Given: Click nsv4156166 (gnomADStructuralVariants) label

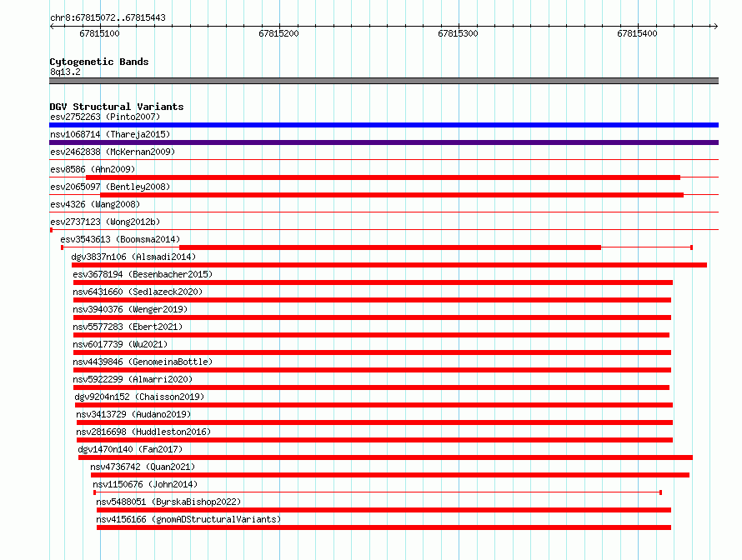Looking at the screenshot, I should point(188,519).
